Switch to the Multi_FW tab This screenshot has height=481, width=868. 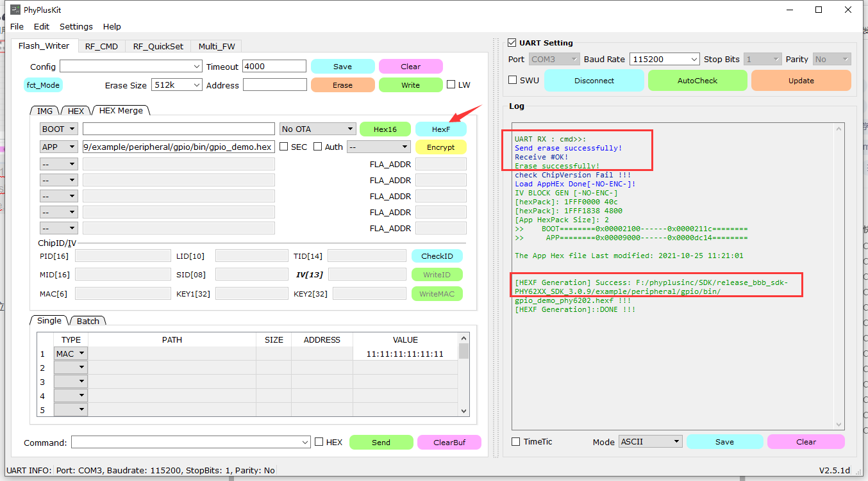(x=216, y=46)
